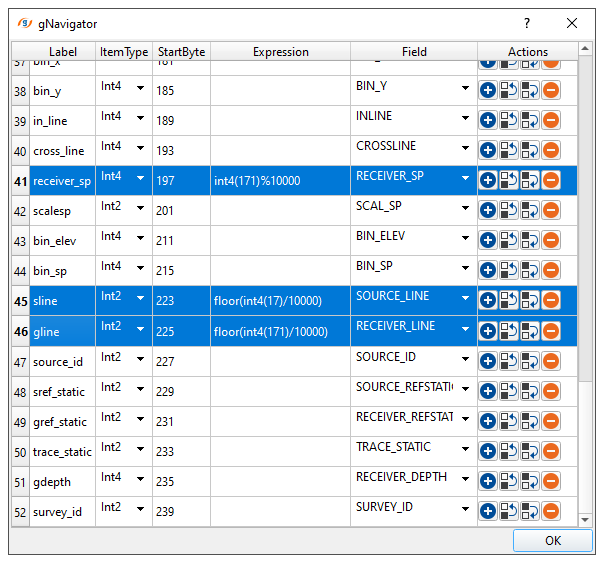Screen dimensions: 601x565
Task: Open ItemType dropdown for gdepth row
Action: 140,479
